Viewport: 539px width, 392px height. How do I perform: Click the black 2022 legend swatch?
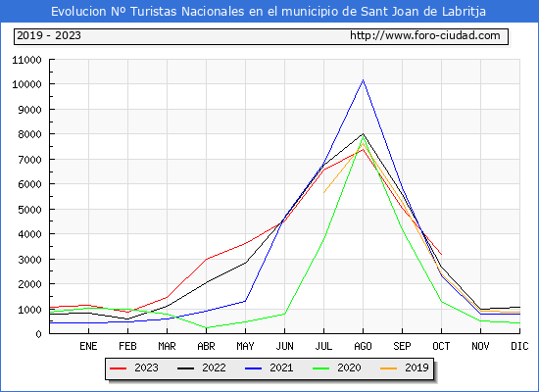click(x=185, y=368)
